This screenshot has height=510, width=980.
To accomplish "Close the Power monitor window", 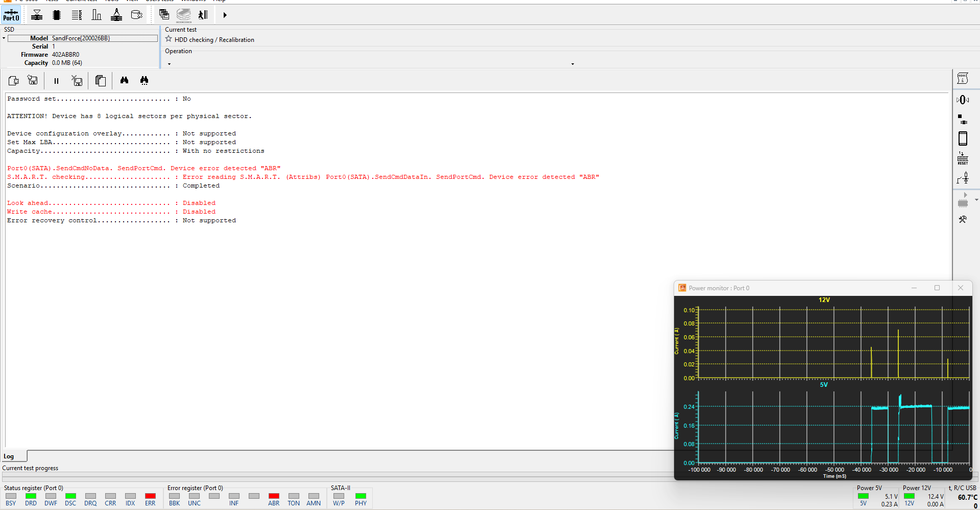I will [x=961, y=288].
